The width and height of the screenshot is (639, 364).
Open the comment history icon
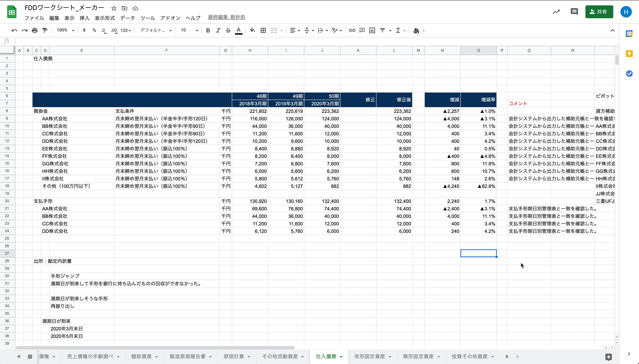(x=574, y=12)
